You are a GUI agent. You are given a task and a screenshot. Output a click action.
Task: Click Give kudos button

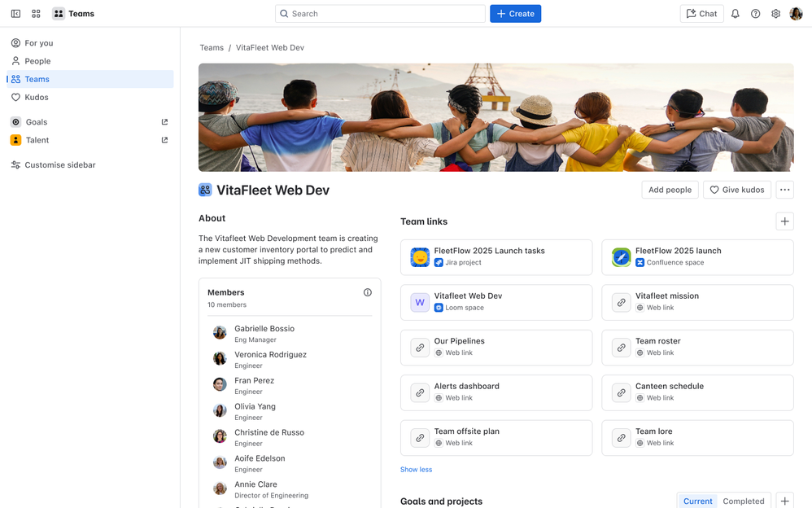[x=737, y=190]
